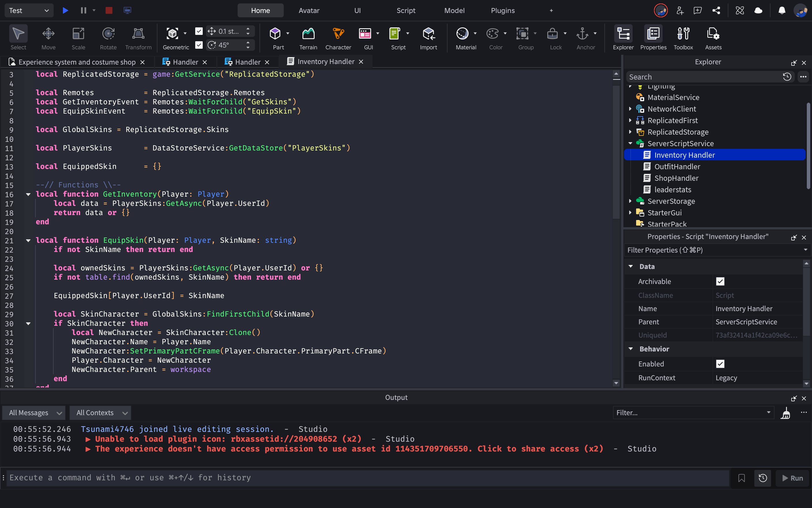Click the share icon in top bar

pyautogui.click(x=716, y=10)
